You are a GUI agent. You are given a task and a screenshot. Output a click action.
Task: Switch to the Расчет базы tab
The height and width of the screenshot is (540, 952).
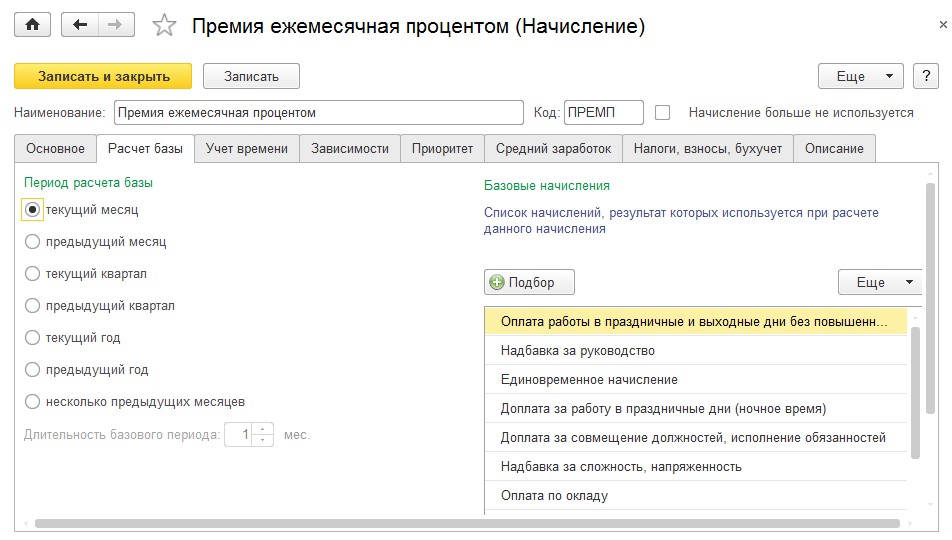coord(145,149)
